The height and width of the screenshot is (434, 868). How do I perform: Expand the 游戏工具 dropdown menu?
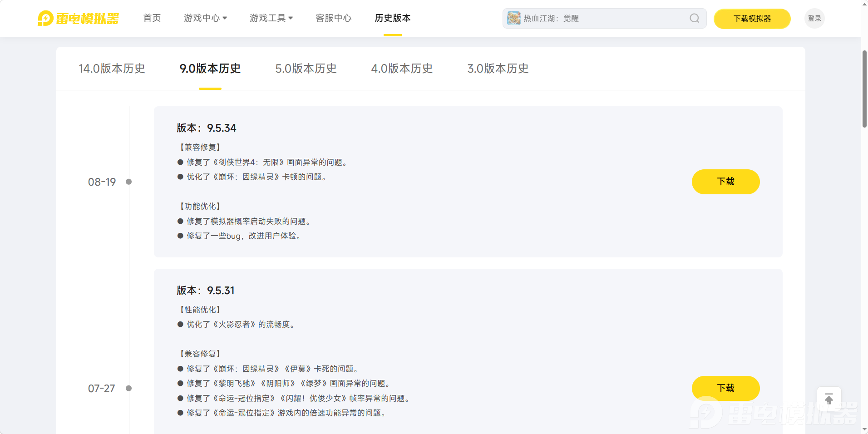271,18
